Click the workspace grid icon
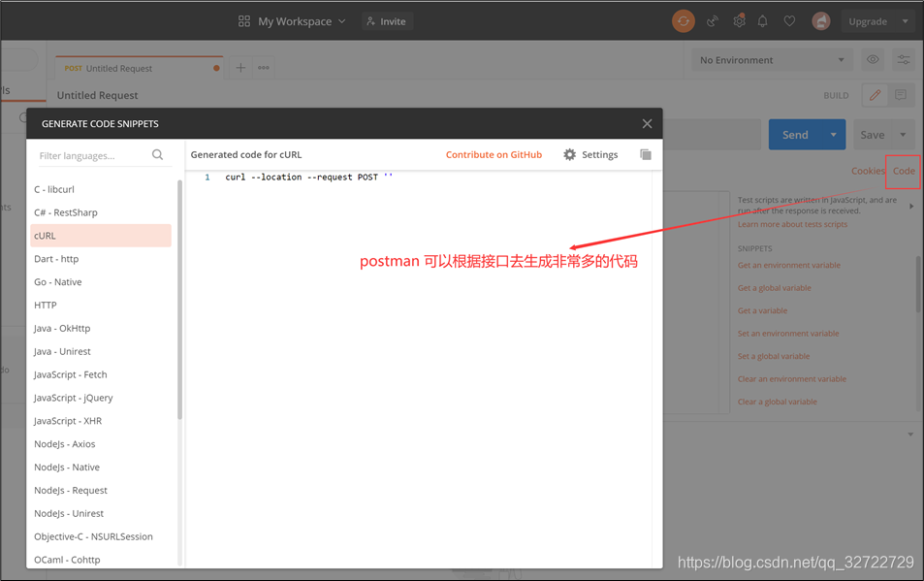924x581 pixels. click(244, 21)
